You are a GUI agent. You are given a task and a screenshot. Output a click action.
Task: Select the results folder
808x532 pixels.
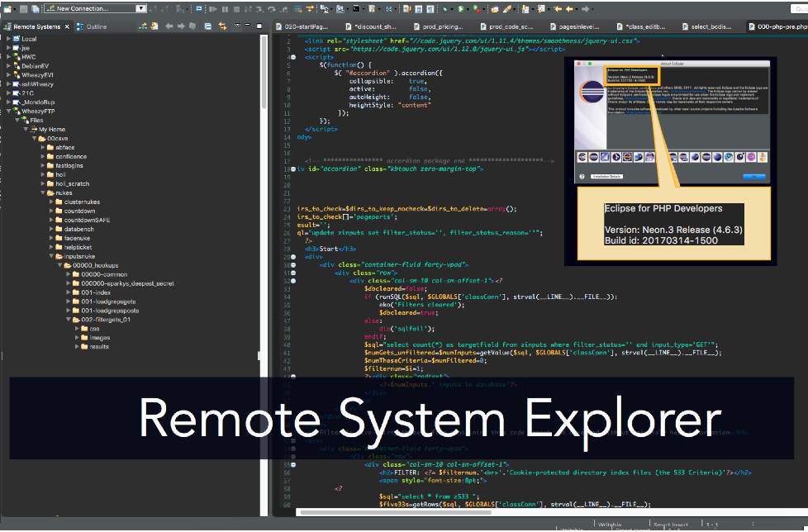[x=95, y=347]
